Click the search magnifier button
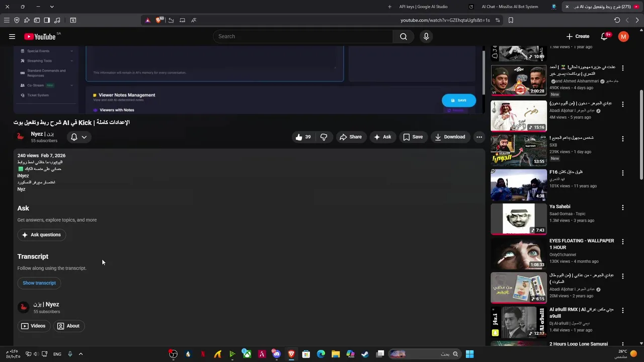 point(404,36)
